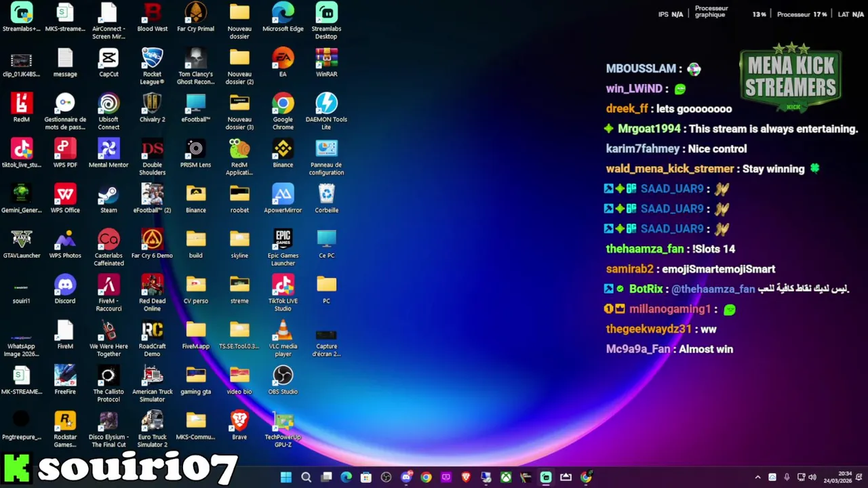Image resolution: width=868 pixels, height=488 pixels.
Task: Open GTAVLauncher on the desktop
Action: (x=22, y=245)
